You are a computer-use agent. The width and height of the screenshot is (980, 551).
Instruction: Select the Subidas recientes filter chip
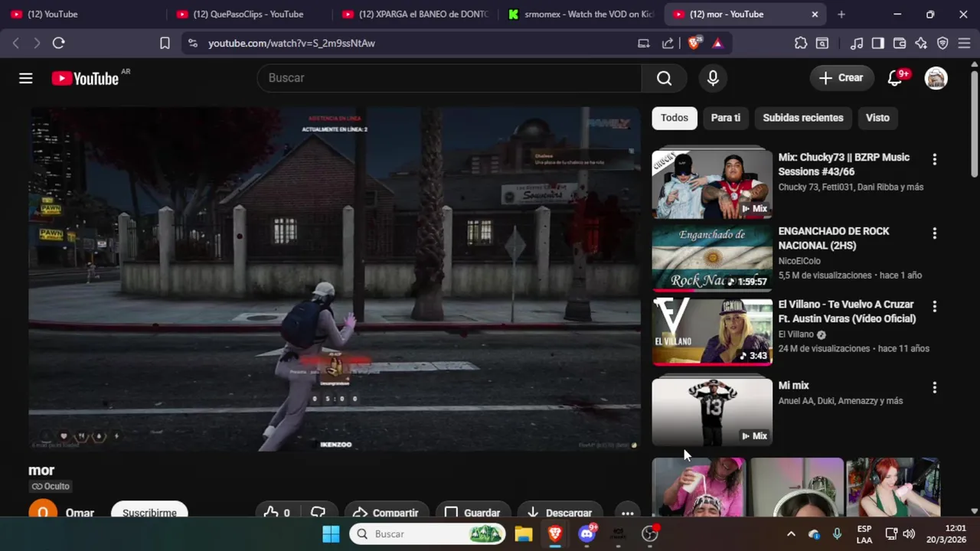(x=803, y=118)
